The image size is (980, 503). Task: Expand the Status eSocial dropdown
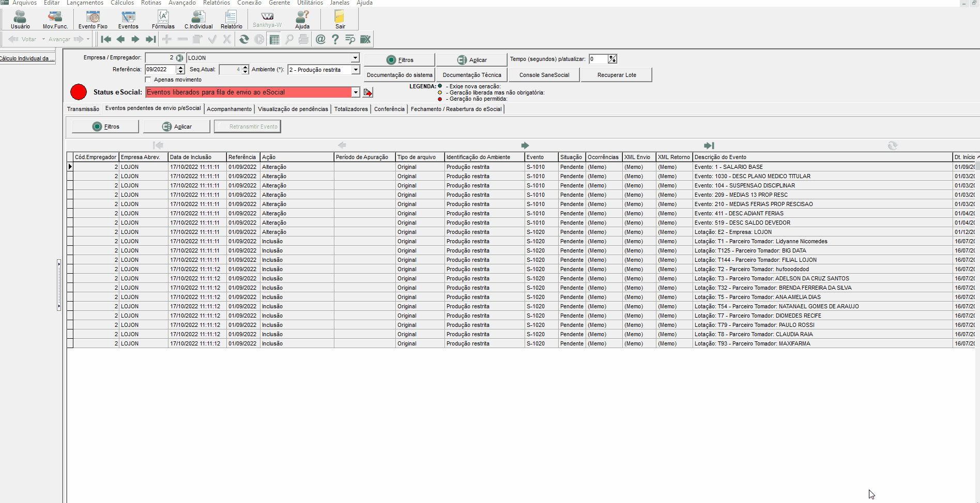[356, 92]
